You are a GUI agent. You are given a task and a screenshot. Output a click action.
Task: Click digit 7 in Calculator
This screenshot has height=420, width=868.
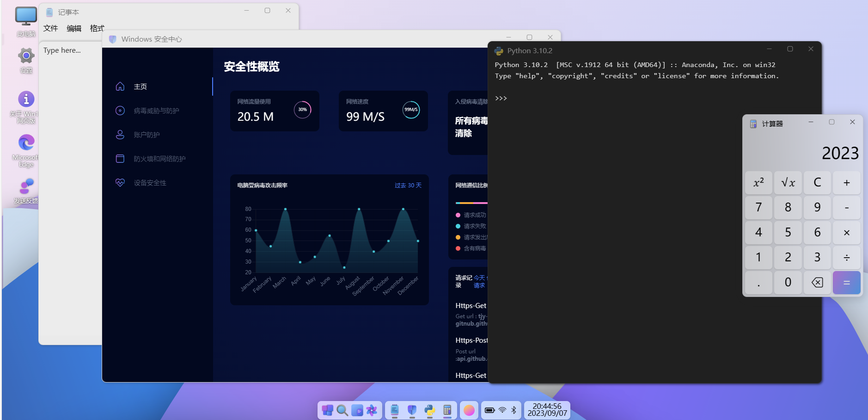click(x=758, y=207)
